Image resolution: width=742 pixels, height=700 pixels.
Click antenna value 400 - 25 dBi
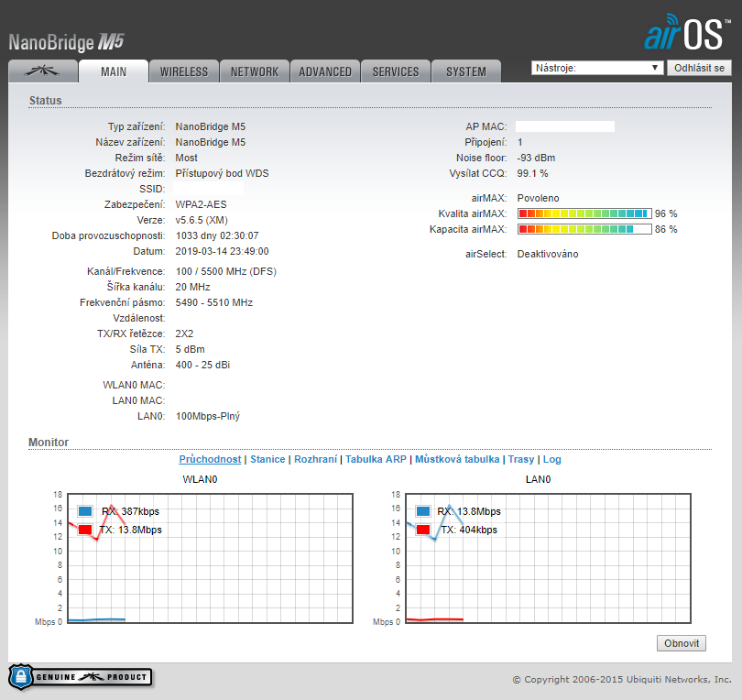202,365
